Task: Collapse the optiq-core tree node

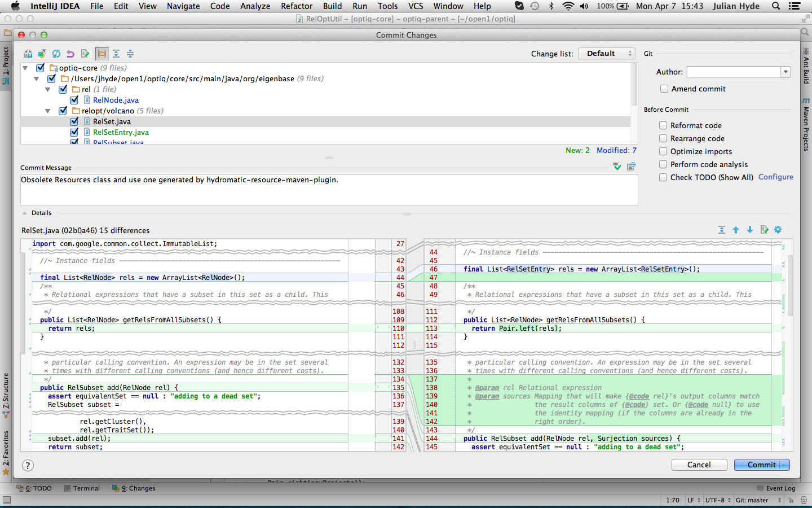Action: point(25,68)
